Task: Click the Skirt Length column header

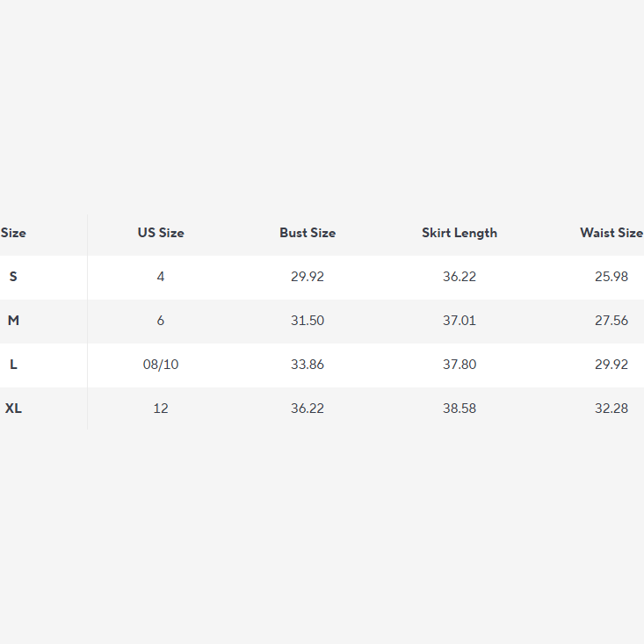Action: [459, 233]
